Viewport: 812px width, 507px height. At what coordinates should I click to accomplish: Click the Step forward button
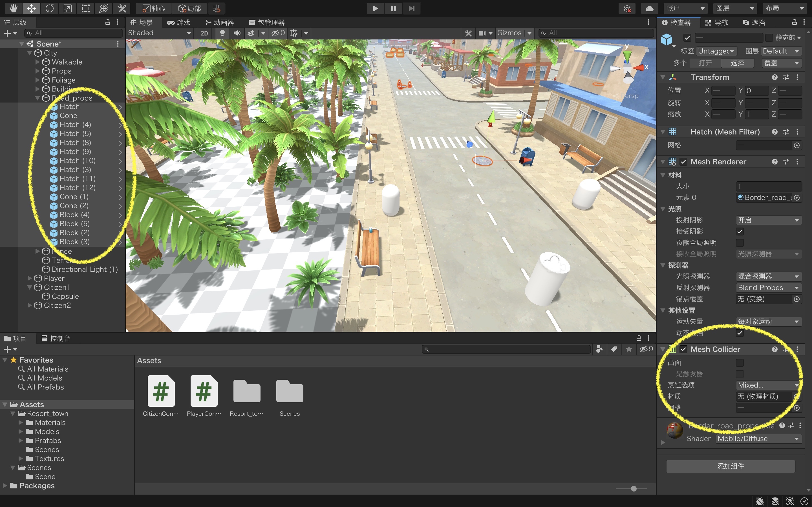(411, 8)
